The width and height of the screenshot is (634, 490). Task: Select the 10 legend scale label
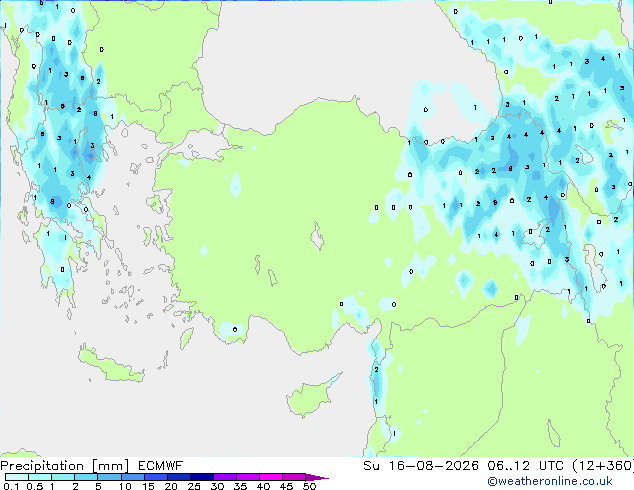coord(125,486)
